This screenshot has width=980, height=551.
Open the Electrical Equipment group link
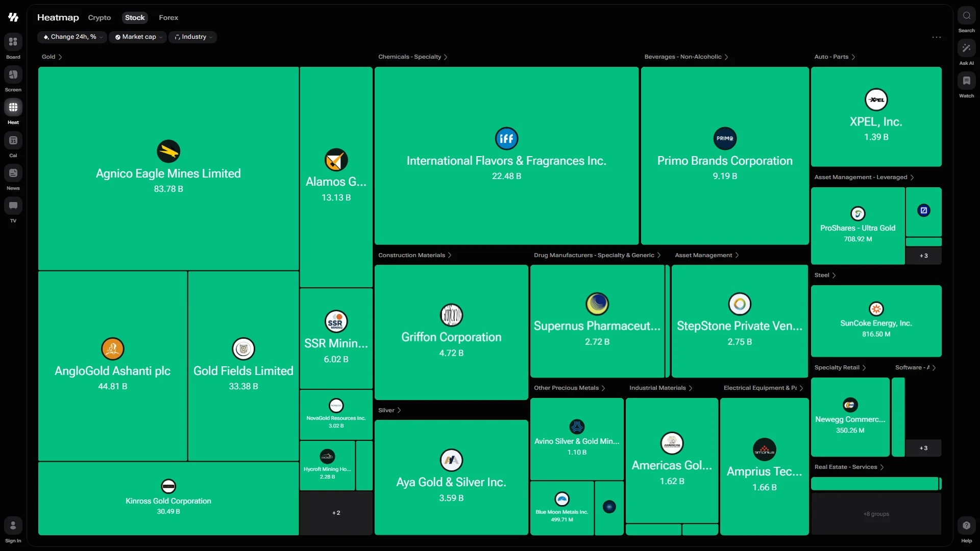click(764, 388)
